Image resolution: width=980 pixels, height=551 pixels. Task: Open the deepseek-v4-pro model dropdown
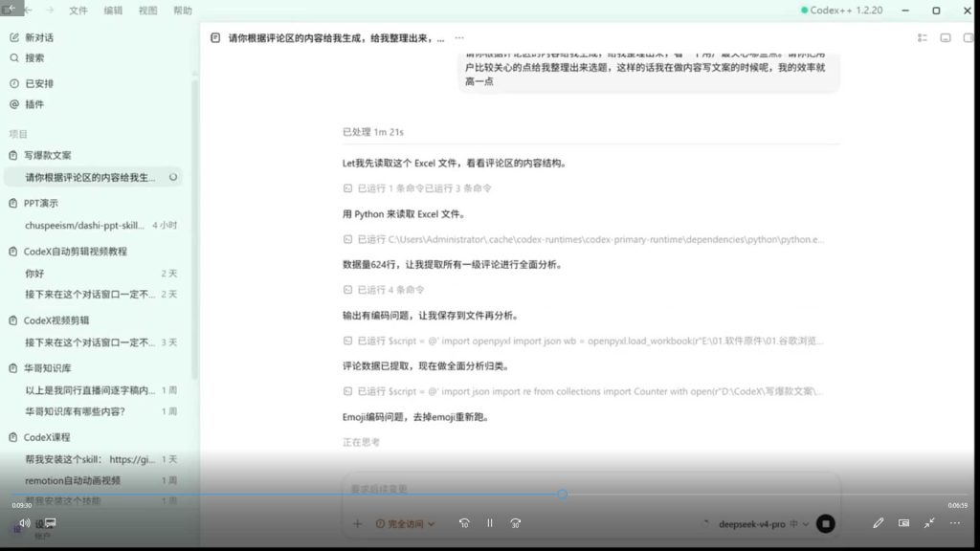click(763, 524)
